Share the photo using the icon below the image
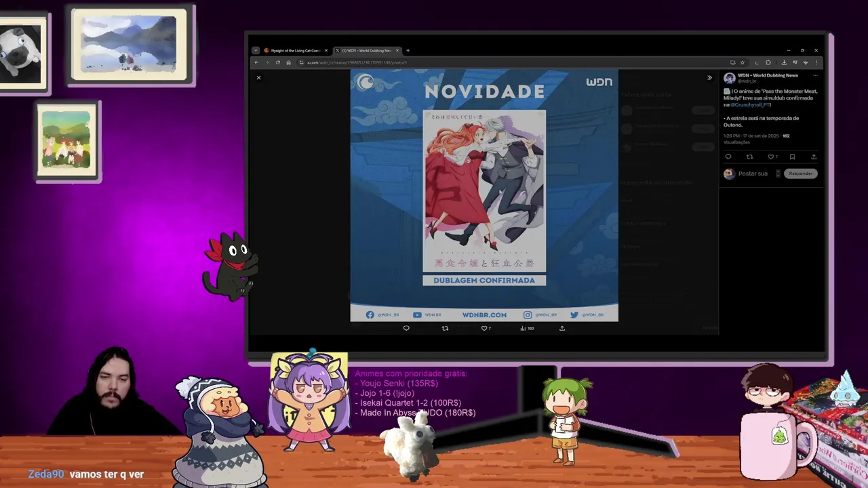The width and height of the screenshot is (868, 488). 562,328
